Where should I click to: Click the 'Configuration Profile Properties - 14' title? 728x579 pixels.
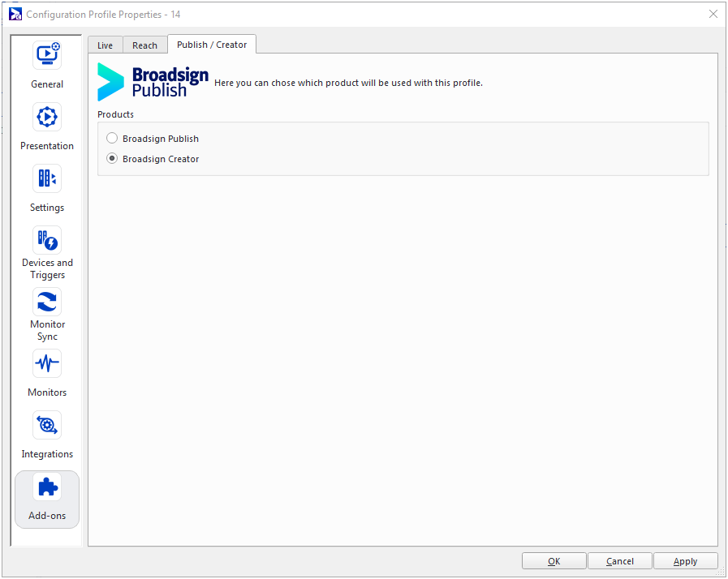pyautogui.click(x=103, y=15)
